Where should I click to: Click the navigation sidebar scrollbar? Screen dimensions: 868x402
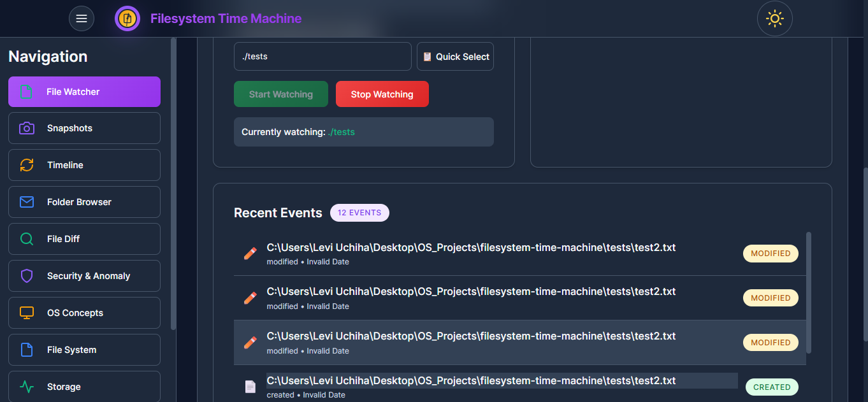173,183
